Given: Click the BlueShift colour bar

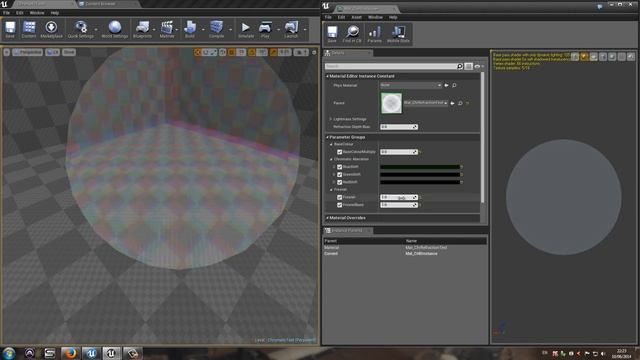Looking at the screenshot, I should coord(420,167).
